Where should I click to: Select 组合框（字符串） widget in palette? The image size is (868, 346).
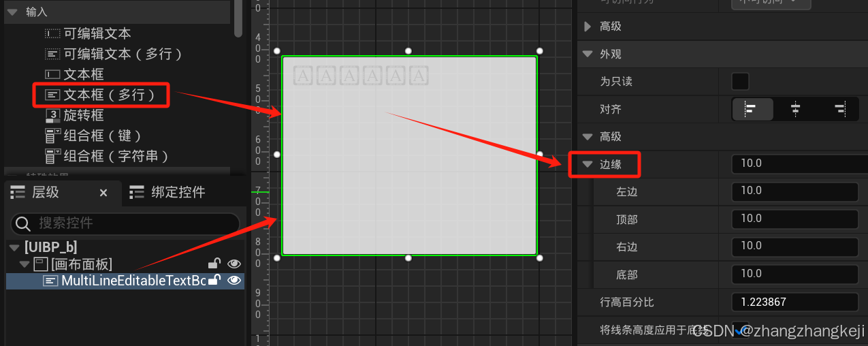point(116,156)
